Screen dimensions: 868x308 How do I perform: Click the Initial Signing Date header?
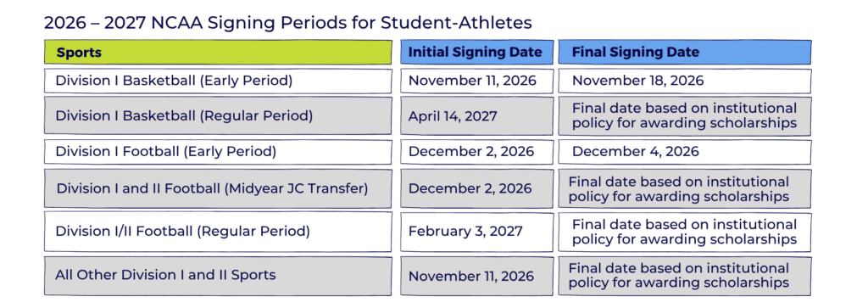(476, 53)
